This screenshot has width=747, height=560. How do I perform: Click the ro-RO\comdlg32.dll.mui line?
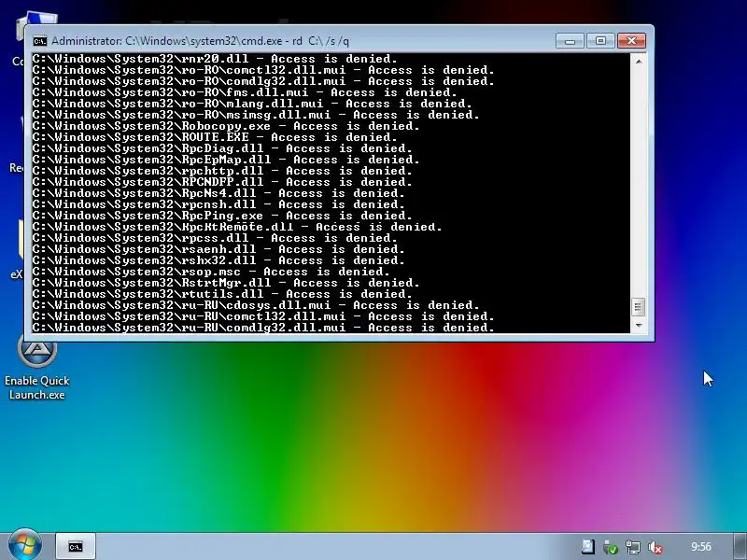pos(263,81)
